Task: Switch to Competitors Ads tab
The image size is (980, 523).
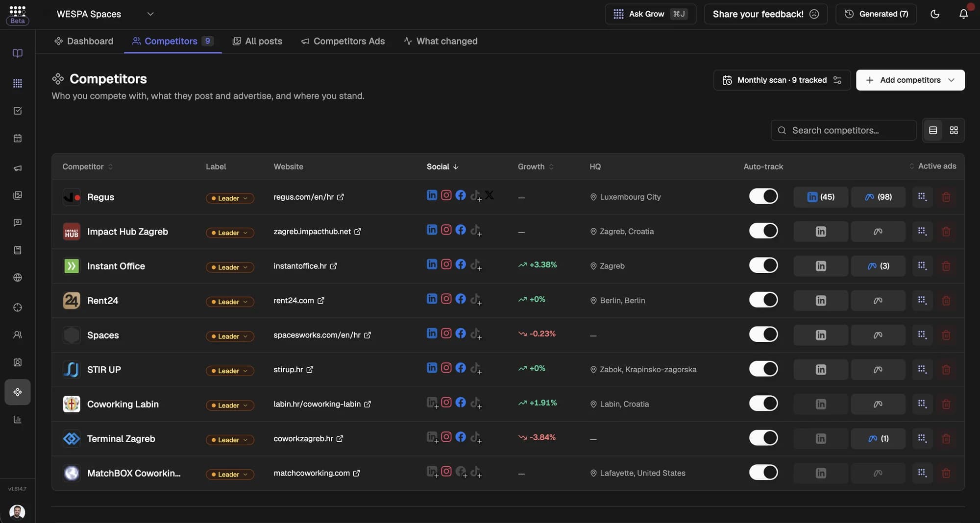Action: click(343, 41)
